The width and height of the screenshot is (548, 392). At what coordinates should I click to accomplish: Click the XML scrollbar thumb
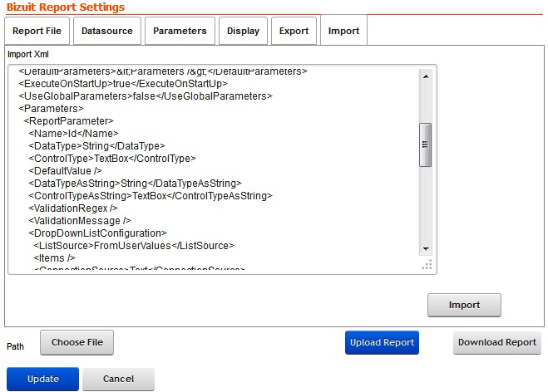(425, 145)
